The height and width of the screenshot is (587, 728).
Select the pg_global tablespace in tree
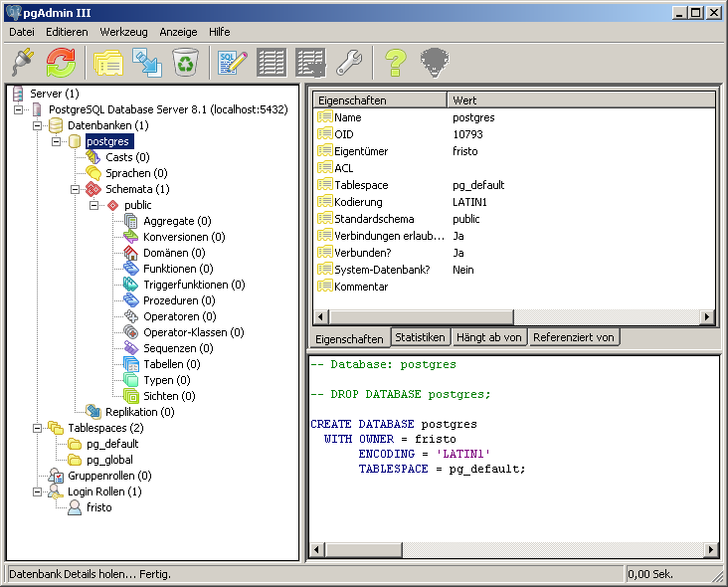click(x=109, y=460)
